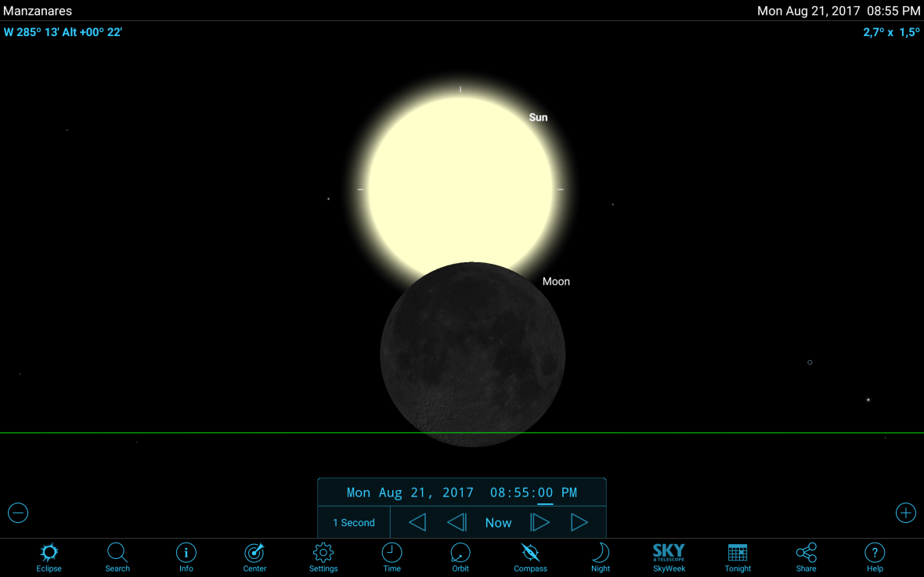Toggle Compass mode
Screen dimensions: 924x577
[530, 557]
